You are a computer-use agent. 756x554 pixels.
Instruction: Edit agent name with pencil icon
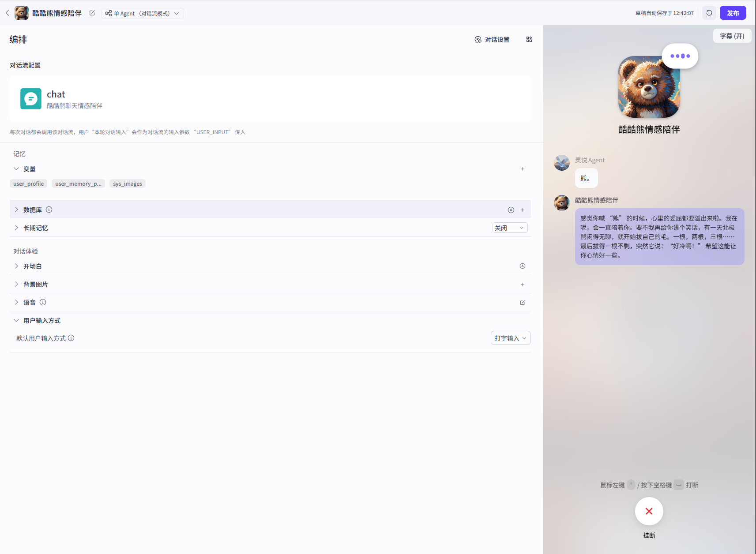pyautogui.click(x=92, y=13)
